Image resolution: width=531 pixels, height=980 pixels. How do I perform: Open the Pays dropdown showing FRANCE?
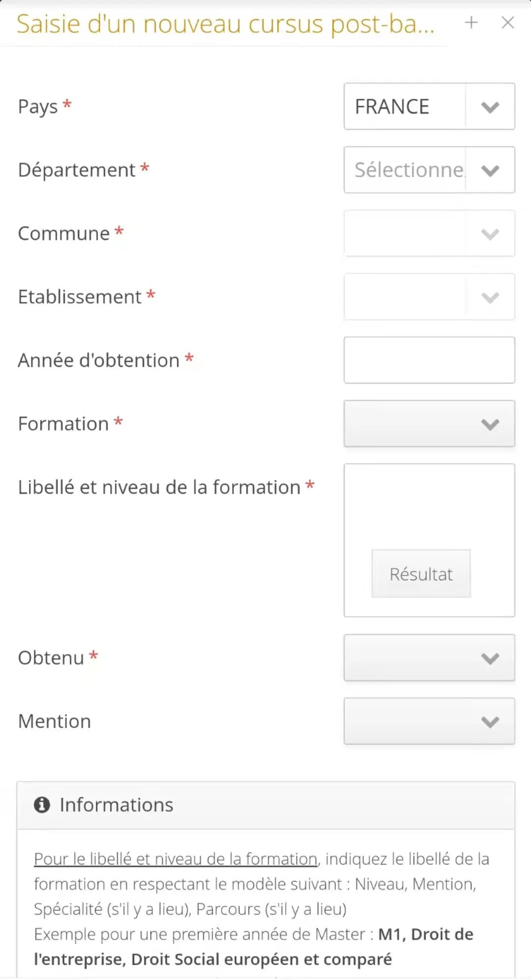point(429,106)
